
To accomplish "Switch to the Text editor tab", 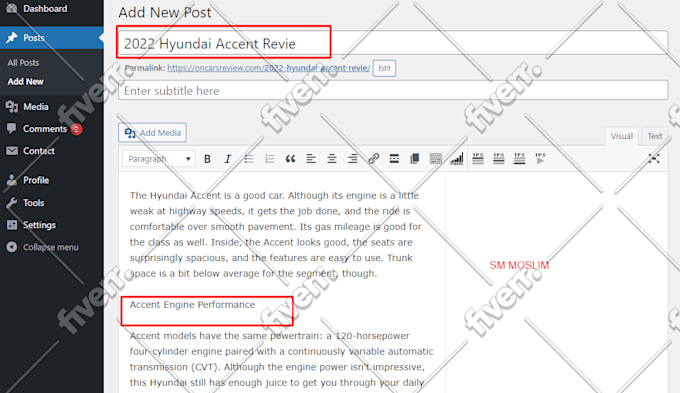I will coord(654,136).
